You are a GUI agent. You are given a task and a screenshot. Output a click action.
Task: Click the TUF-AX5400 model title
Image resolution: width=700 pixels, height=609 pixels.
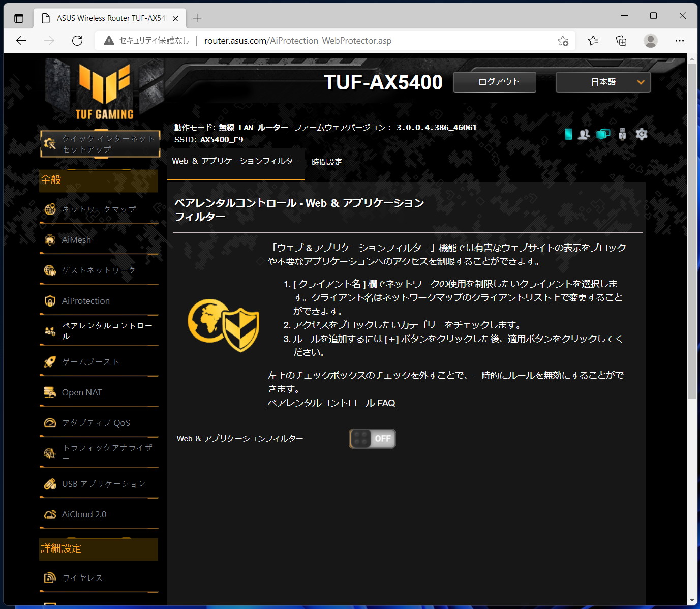point(383,82)
